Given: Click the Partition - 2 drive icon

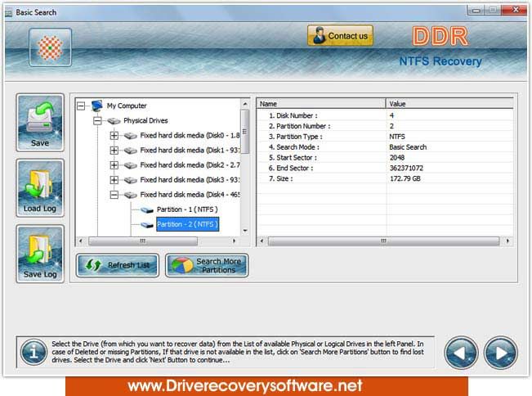Looking at the screenshot, I should pyautogui.click(x=147, y=225).
